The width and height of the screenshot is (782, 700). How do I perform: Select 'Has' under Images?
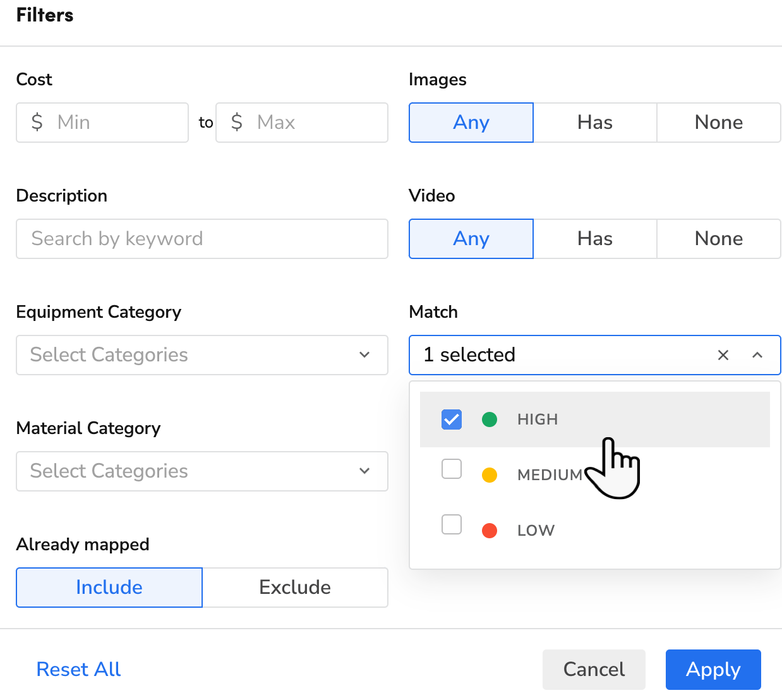click(x=595, y=123)
